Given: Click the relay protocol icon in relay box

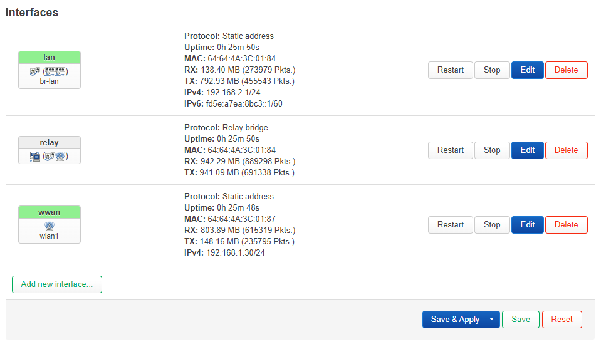Looking at the screenshot, I should [x=34, y=156].
